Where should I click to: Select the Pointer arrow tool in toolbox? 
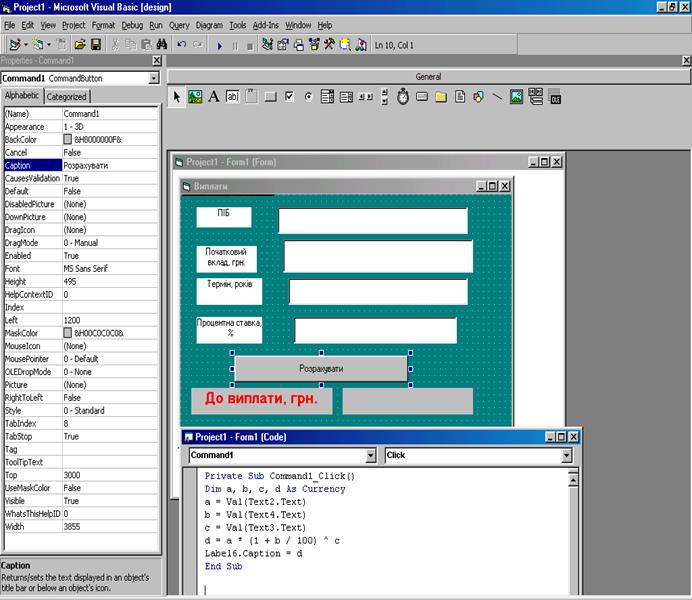pyautogui.click(x=177, y=97)
